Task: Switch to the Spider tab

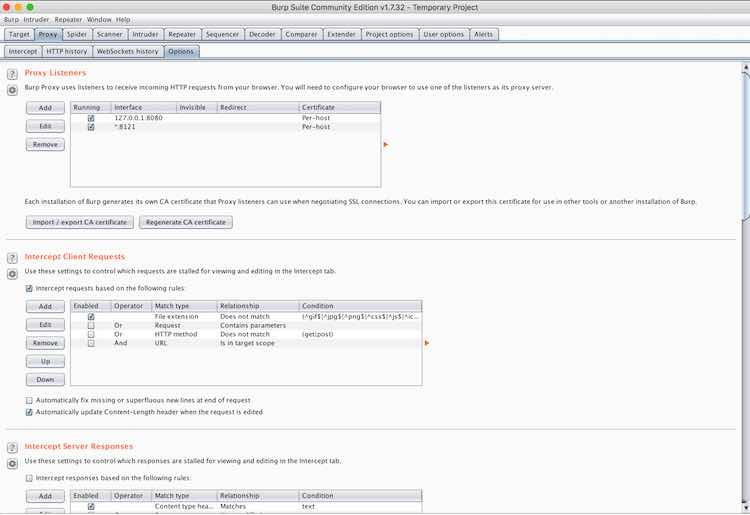Action: [x=77, y=34]
